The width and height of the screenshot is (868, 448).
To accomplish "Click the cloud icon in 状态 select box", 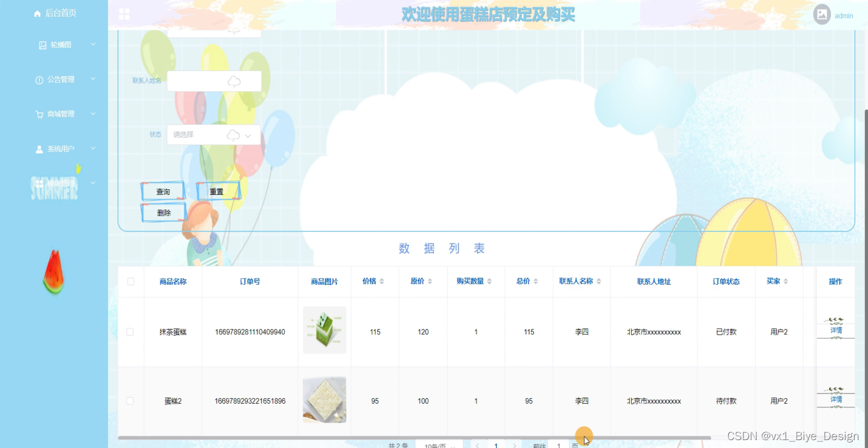I will 233,135.
